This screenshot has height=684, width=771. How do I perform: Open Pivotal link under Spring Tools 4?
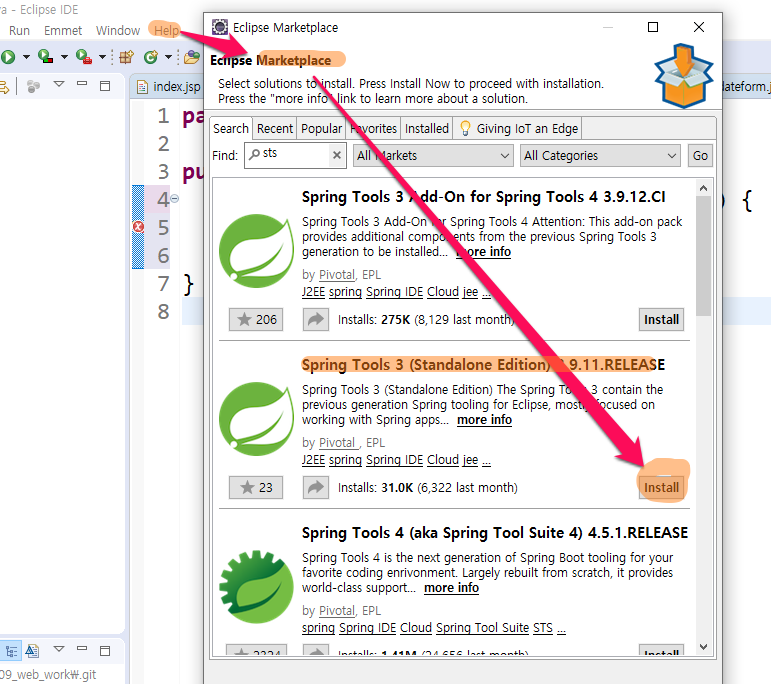point(337,611)
